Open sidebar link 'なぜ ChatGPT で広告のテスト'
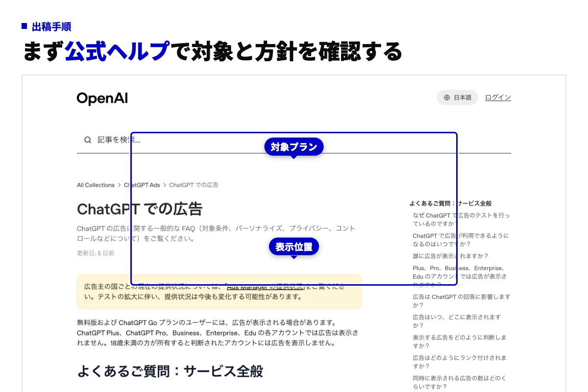 (461, 220)
